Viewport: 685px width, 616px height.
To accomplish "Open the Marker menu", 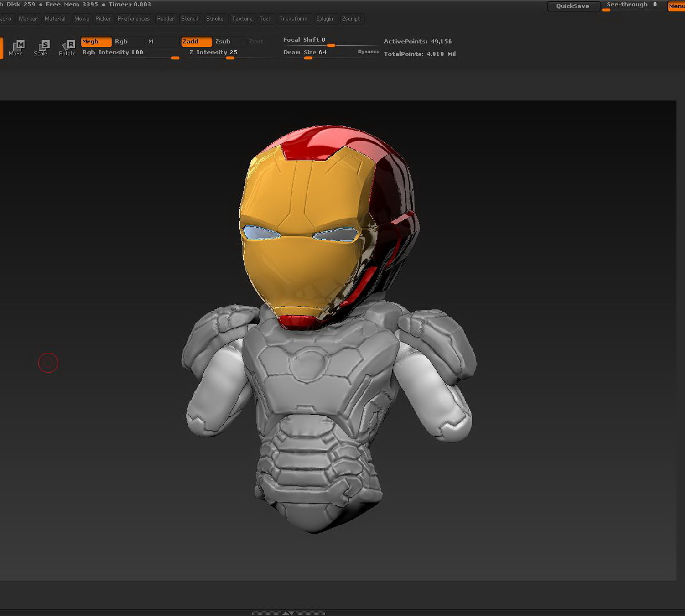I will point(28,19).
